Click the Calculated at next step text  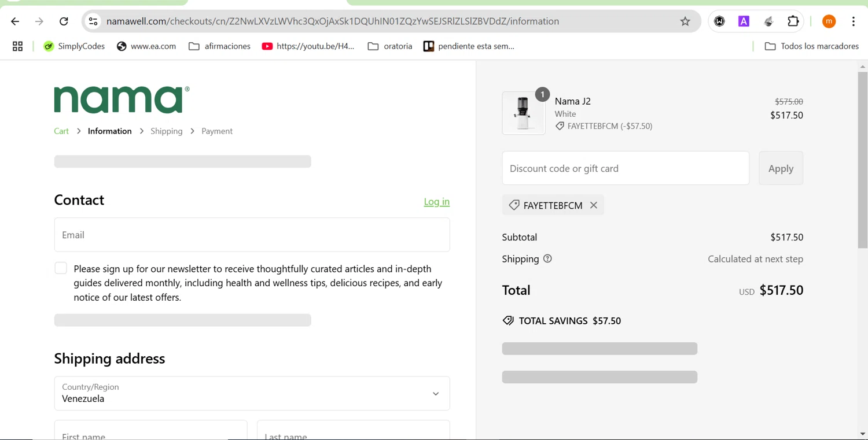click(755, 259)
